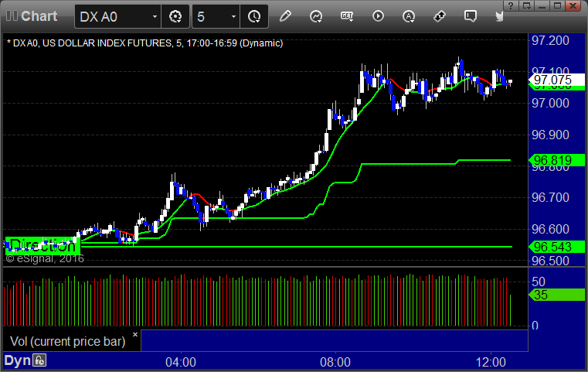Click the clock time template icon
Viewport: 588px width, 372px height.
coord(254,15)
